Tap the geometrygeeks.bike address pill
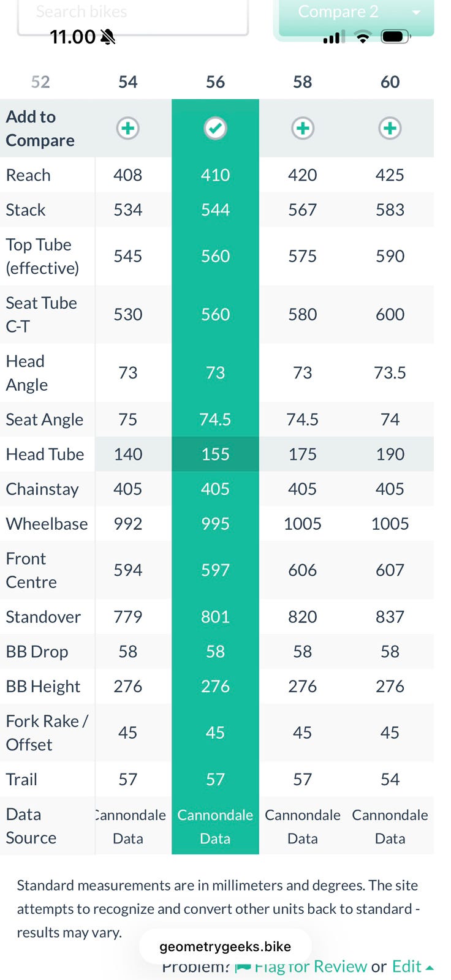 click(x=225, y=946)
